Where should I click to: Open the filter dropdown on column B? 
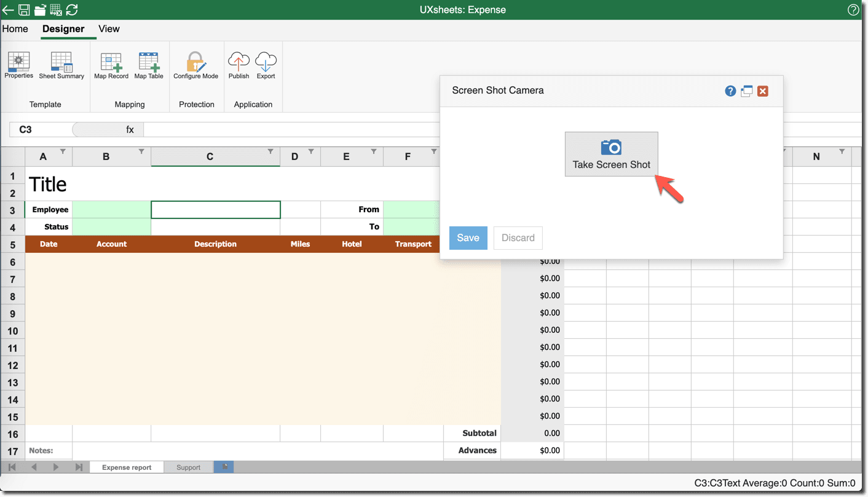pyautogui.click(x=141, y=151)
